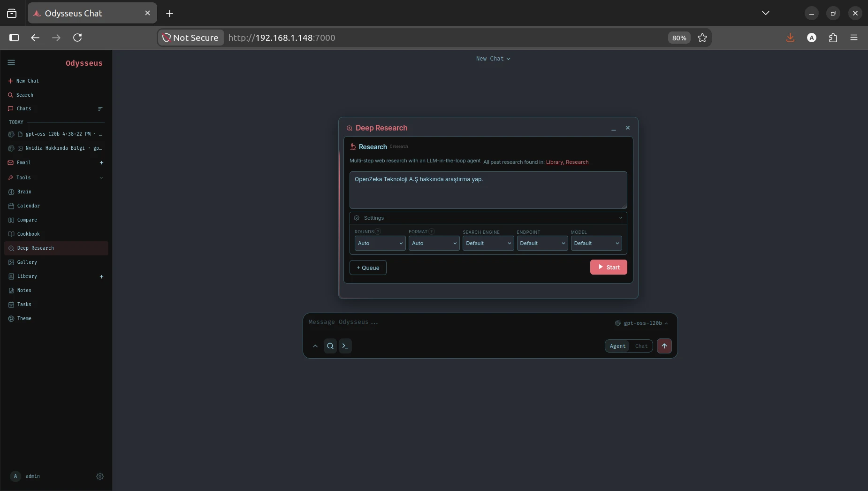
Task: Follow the Research link in Deep Research
Action: [x=577, y=162]
